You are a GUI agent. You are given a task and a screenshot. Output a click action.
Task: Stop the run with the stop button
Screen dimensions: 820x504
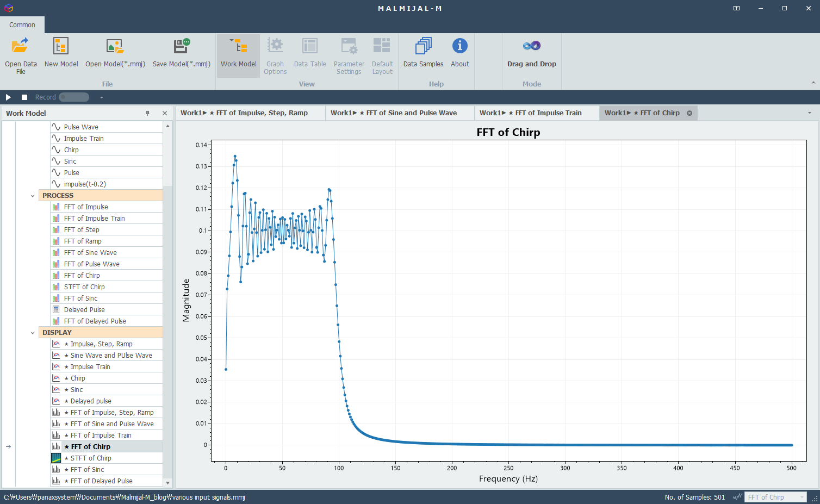pyautogui.click(x=24, y=97)
